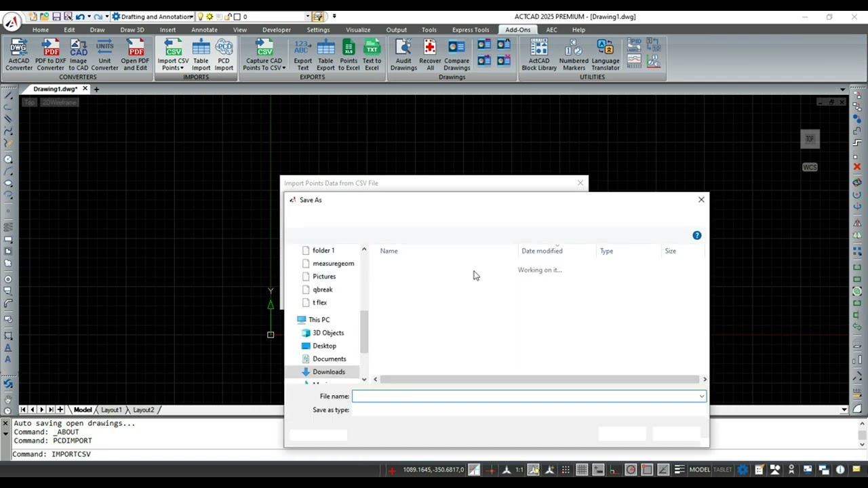Click the settings gear icon in status bar
The width and height of the screenshot is (868, 488).
(743, 470)
